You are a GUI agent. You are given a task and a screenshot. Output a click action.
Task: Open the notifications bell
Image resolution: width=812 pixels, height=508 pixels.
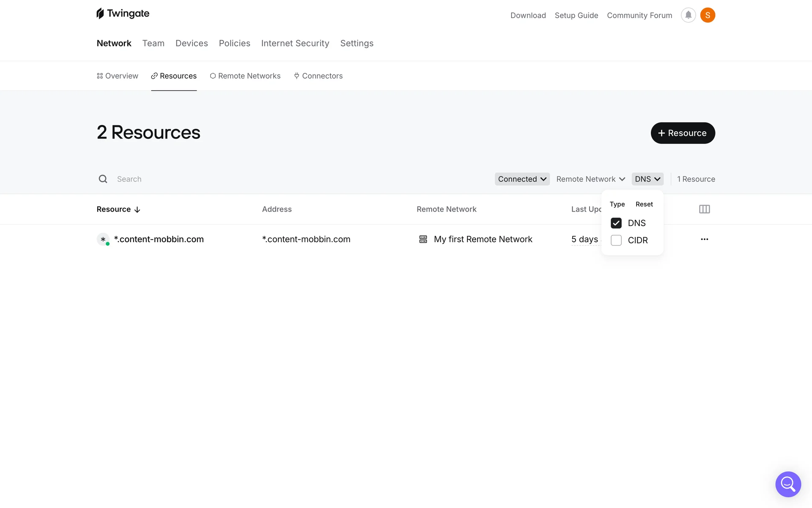pos(688,15)
